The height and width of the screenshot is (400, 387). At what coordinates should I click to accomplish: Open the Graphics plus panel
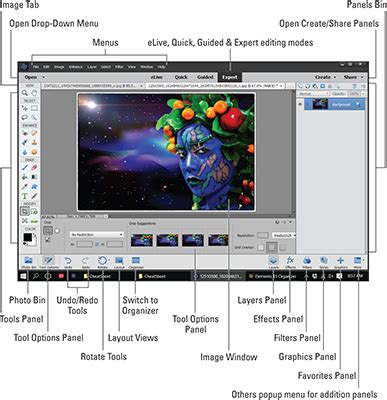(340, 262)
